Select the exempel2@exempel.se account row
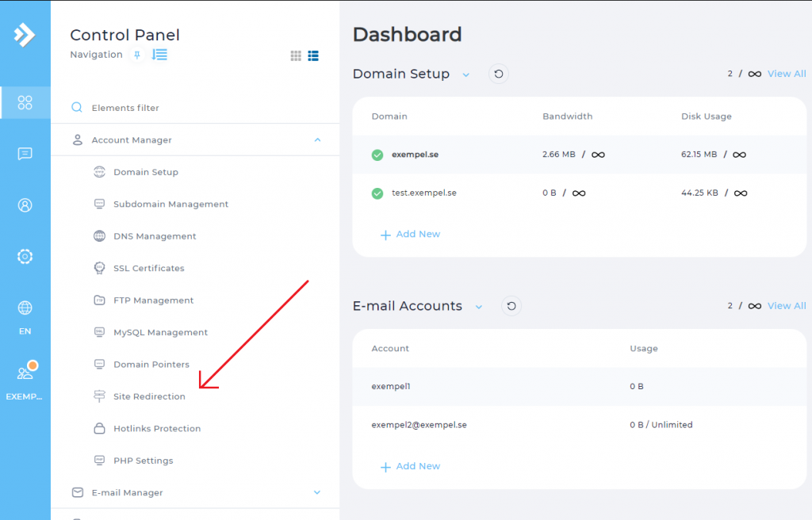812x520 pixels. (580, 425)
